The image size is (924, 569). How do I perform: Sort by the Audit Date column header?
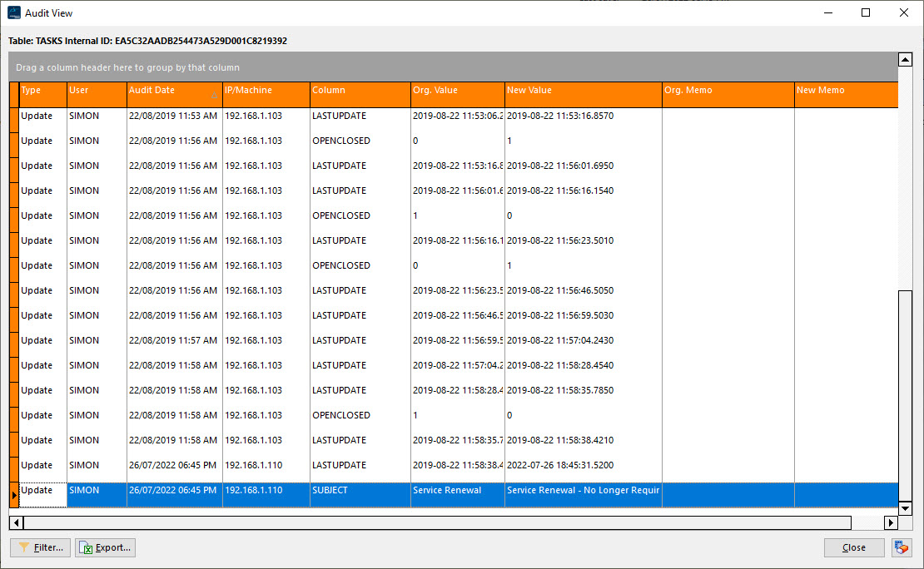[x=174, y=91]
